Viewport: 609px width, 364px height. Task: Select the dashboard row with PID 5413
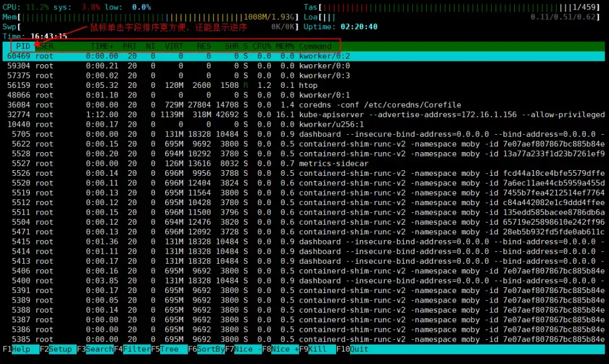click(304, 261)
